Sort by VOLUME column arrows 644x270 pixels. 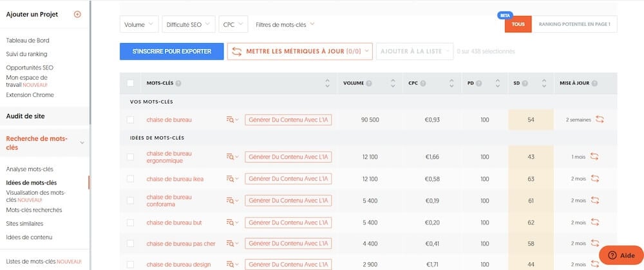393,83
